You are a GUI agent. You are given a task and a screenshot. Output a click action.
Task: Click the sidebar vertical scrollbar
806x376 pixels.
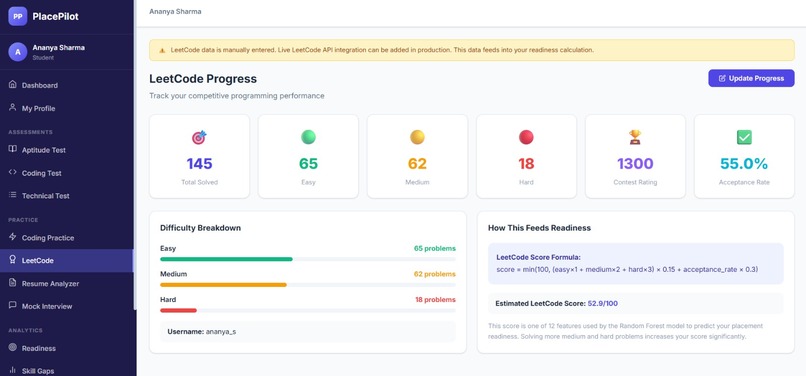[135, 154]
